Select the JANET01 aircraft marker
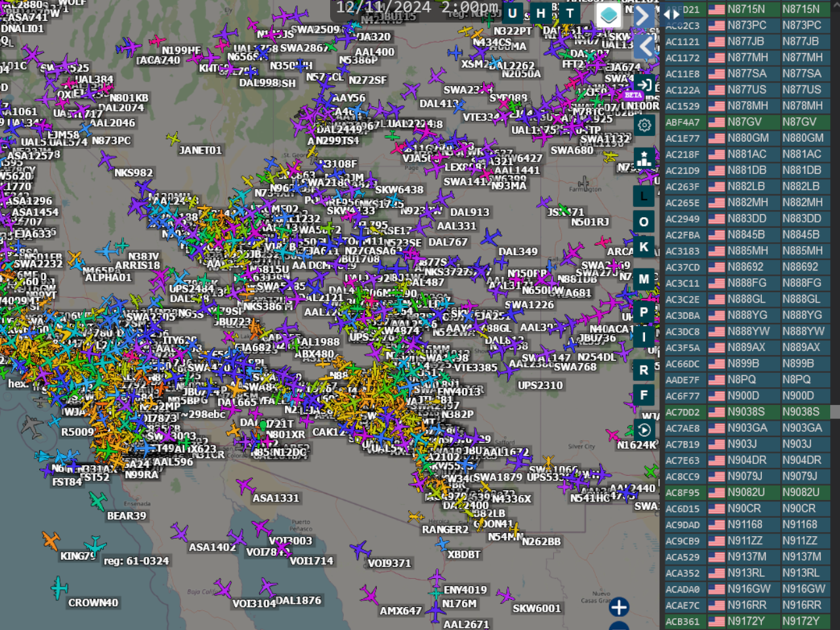 (173, 138)
